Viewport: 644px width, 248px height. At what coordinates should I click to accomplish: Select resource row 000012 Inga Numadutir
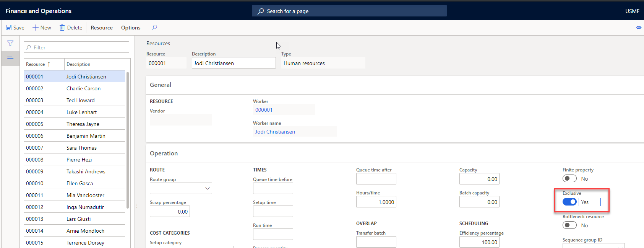pyautogui.click(x=75, y=207)
